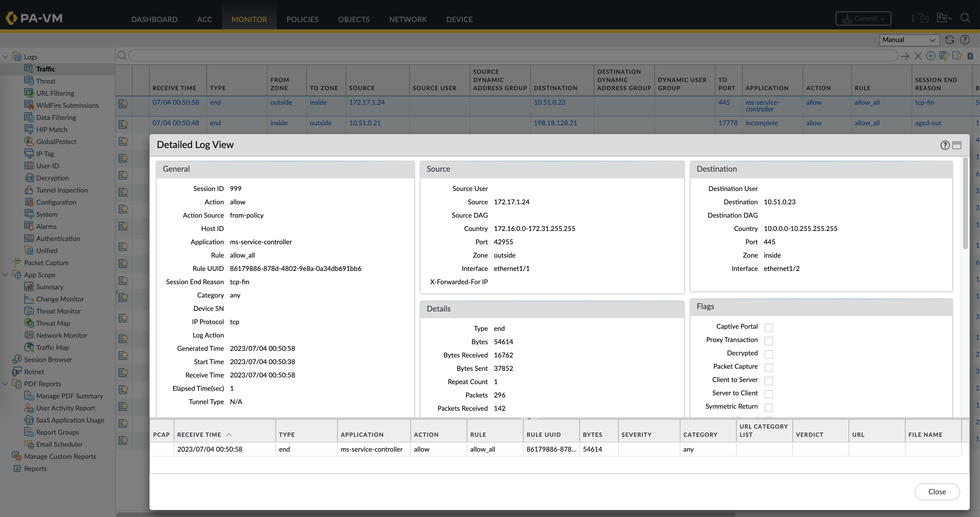Toggle the Captive Portal checkbox
The image size is (980, 517).
[x=768, y=328]
